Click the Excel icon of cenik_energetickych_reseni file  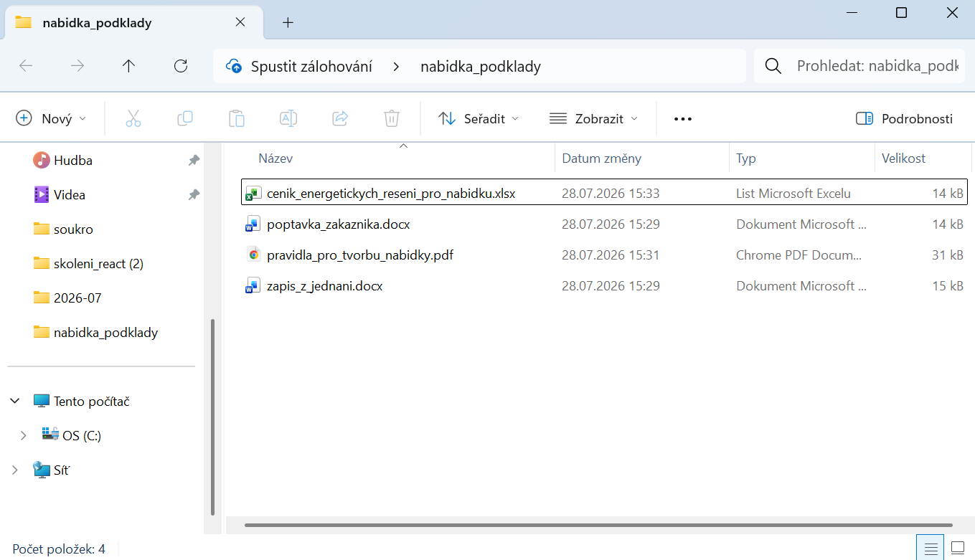253,193
